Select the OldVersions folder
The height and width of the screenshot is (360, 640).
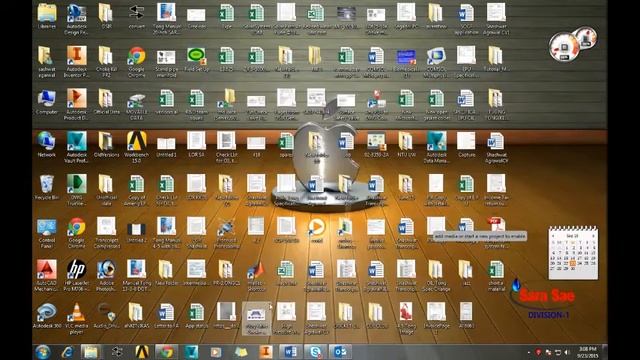point(106,145)
